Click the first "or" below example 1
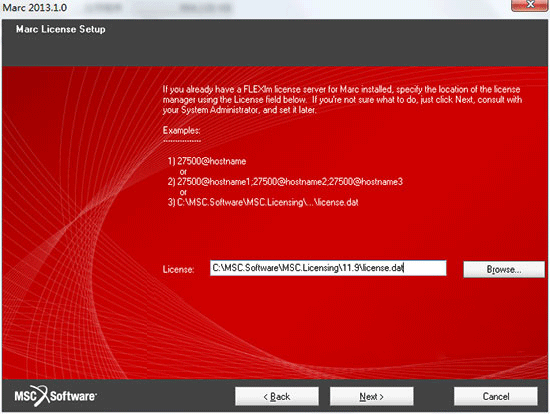Viewport: 550px width, 414px height. tap(183, 172)
